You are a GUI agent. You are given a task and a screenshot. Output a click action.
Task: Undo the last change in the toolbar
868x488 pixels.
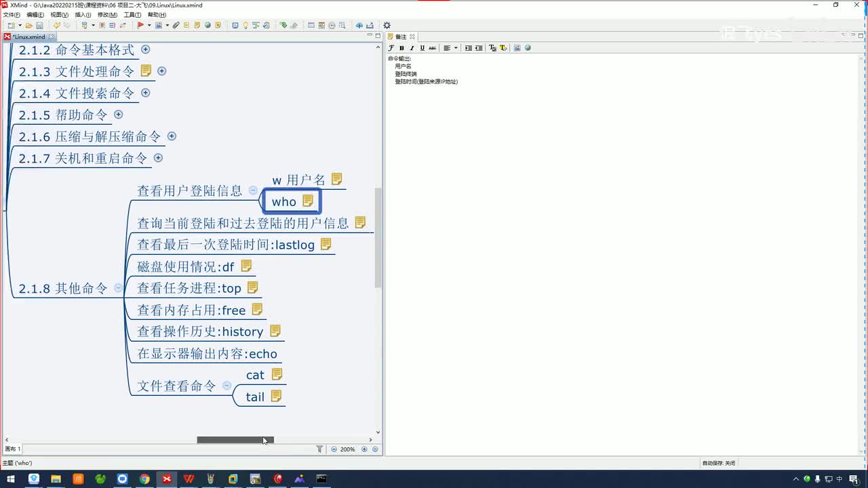click(57, 26)
